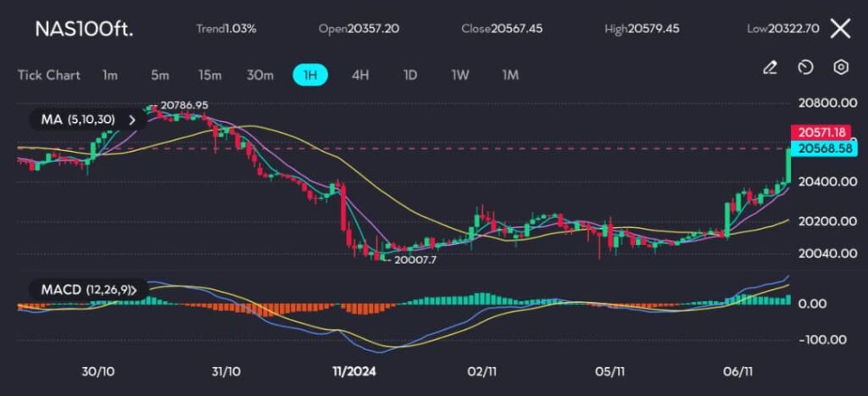Select the 5m timeframe
This screenshot has height=396, width=868.
tap(159, 75)
